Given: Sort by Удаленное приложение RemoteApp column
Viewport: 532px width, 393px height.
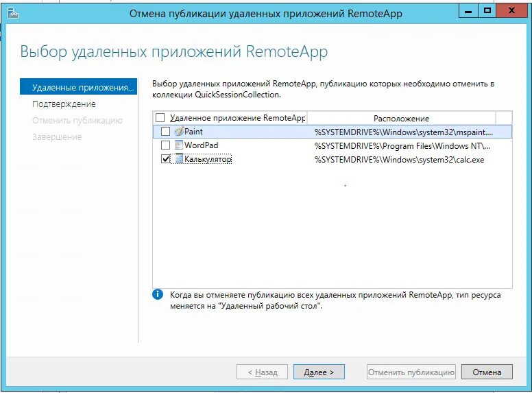Looking at the screenshot, I should point(237,118).
